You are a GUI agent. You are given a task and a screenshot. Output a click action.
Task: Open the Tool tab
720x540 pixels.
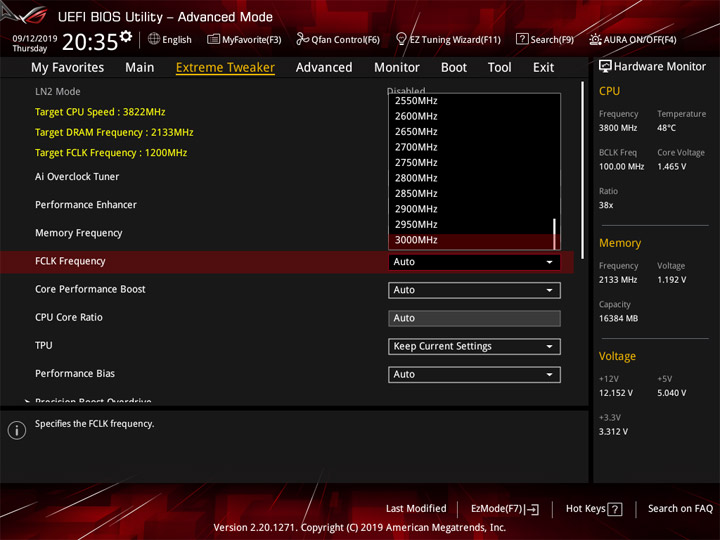[499, 68]
